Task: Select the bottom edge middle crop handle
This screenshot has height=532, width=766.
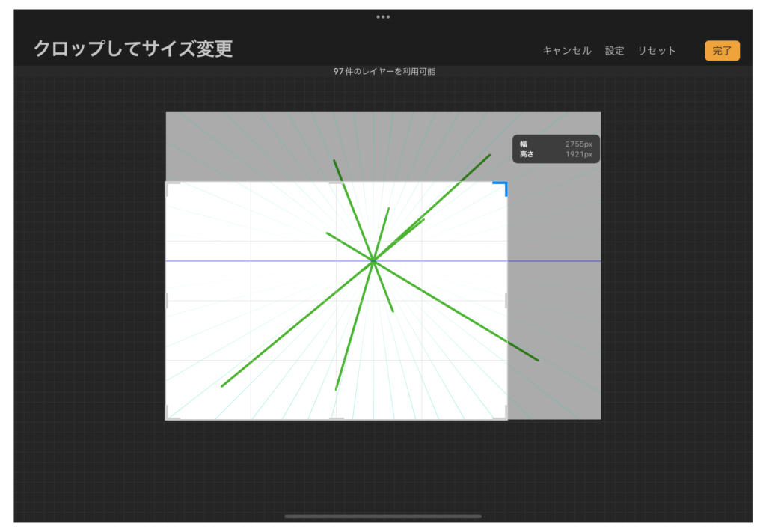Action: (x=337, y=419)
